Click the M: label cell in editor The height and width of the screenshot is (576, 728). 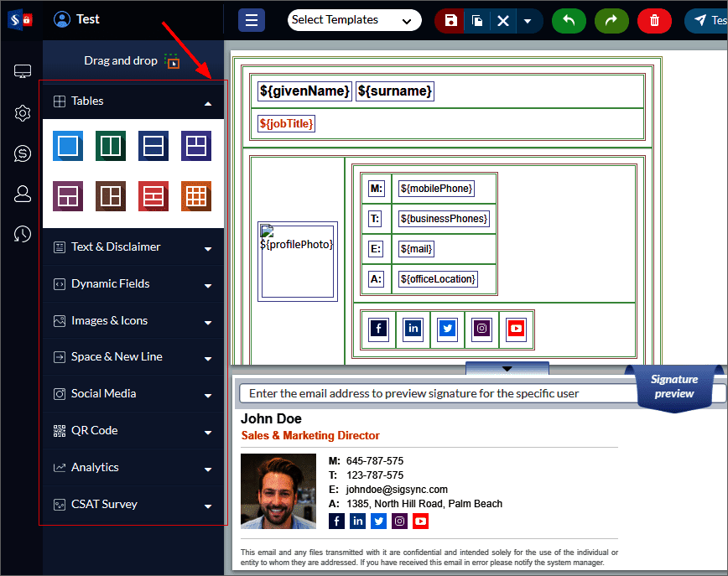point(377,189)
